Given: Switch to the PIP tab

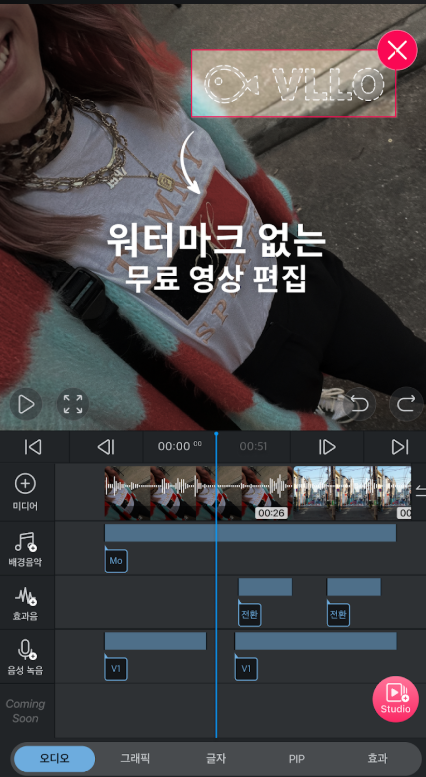Looking at the screenshot, I should 297,759.
